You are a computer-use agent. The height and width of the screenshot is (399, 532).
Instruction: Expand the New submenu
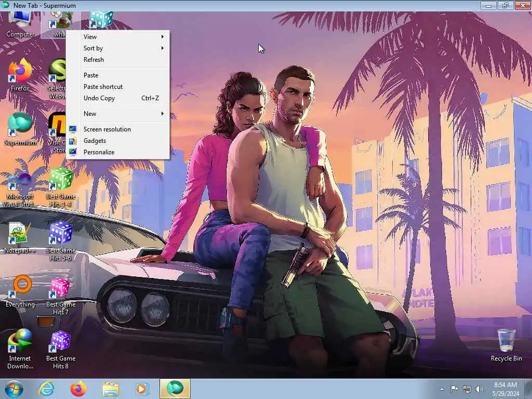tap(118, 114)
